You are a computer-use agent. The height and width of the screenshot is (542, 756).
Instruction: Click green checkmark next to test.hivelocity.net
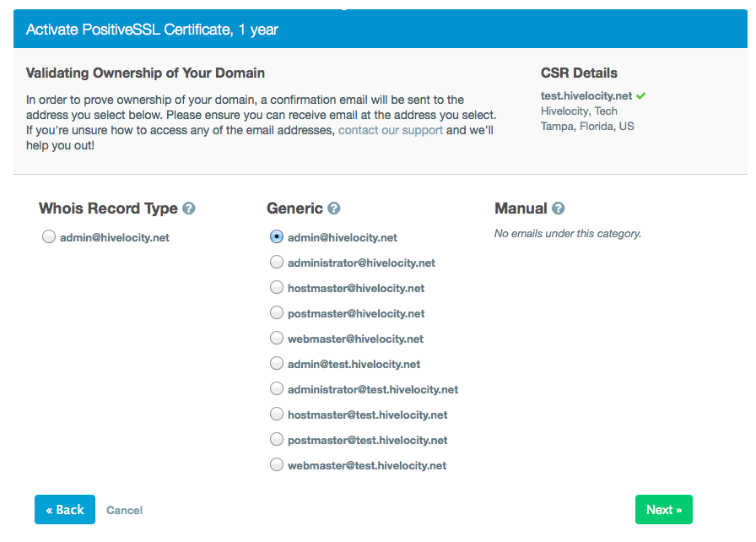[x=640, y=96]
